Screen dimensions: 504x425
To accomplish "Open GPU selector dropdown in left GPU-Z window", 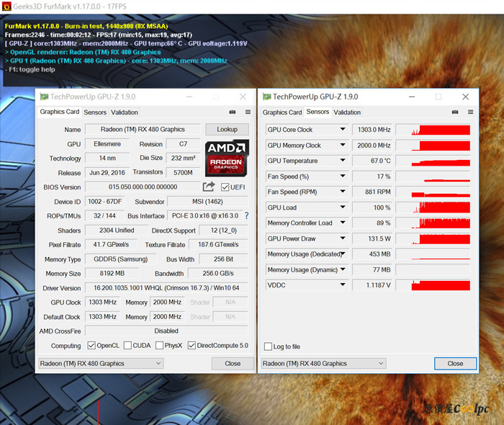I will click(x=101, y=363).
